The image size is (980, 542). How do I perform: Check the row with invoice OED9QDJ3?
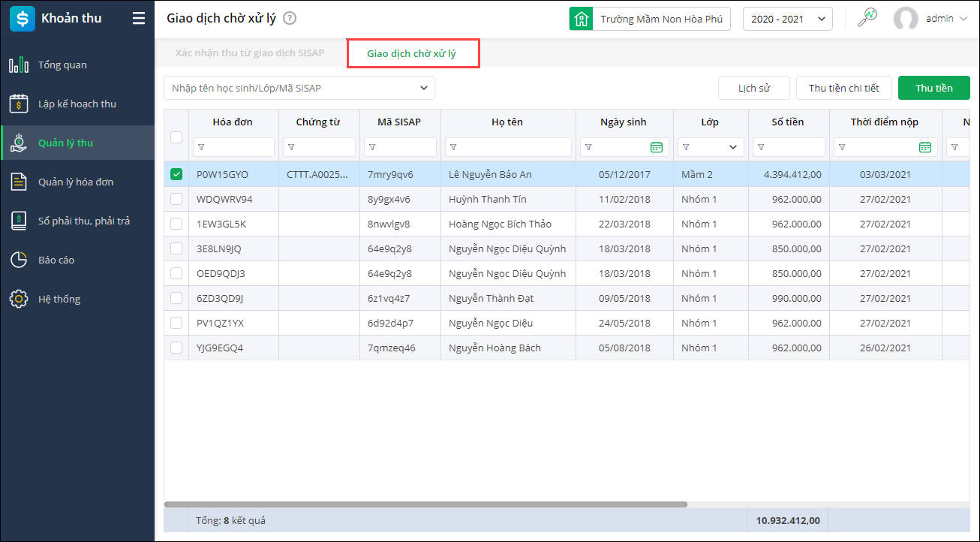[x=176, y=273]
